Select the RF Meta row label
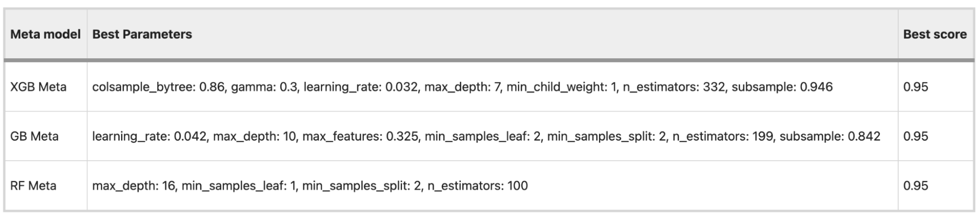 click(x=33, y=186)
